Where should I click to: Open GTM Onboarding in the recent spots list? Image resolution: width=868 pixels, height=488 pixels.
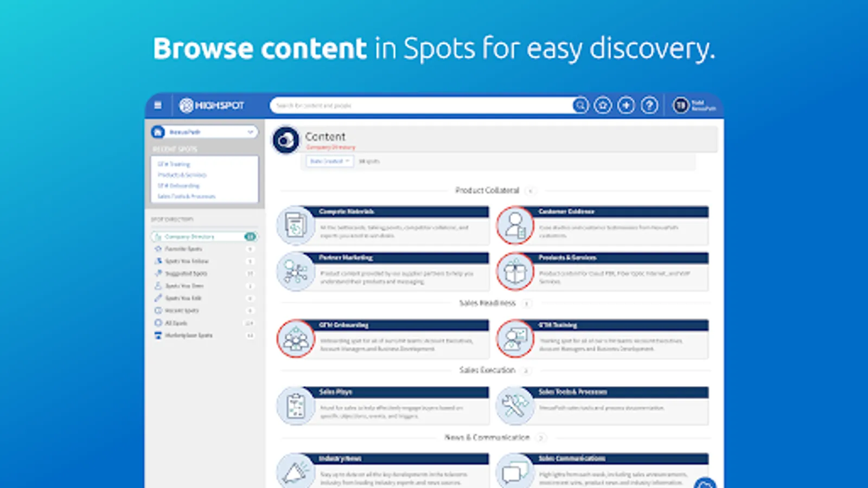pos(178,186)
